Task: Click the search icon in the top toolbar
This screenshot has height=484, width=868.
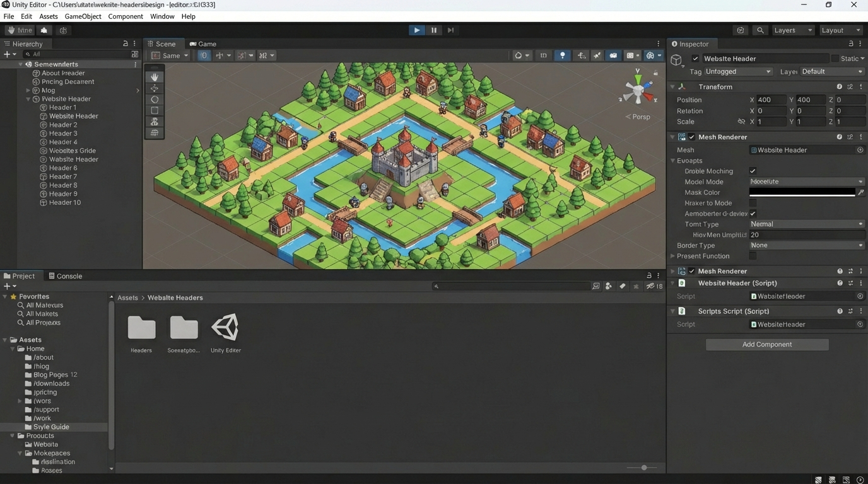Action: [760, 30]
